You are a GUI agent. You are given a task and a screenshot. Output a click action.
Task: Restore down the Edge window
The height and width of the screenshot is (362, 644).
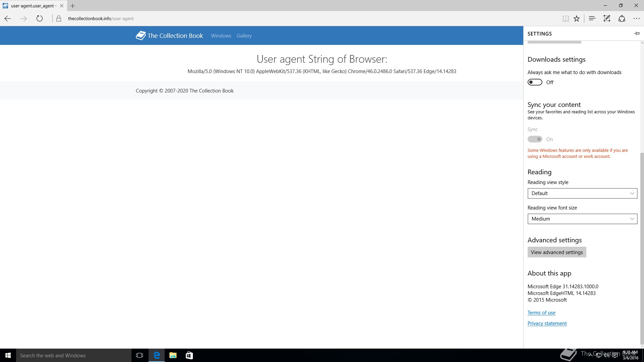621,5
